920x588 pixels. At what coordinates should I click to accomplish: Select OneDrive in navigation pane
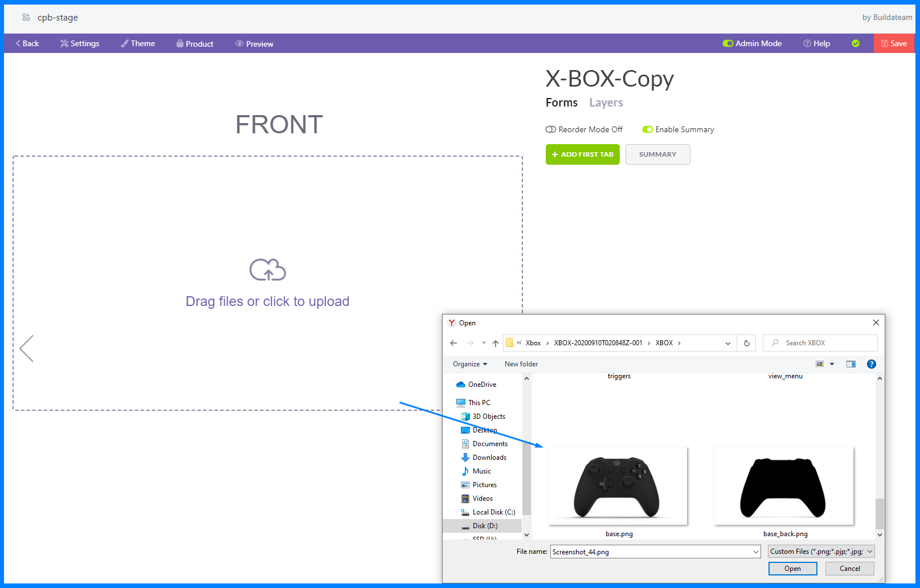pyautogui.click(x=476, y=385)
